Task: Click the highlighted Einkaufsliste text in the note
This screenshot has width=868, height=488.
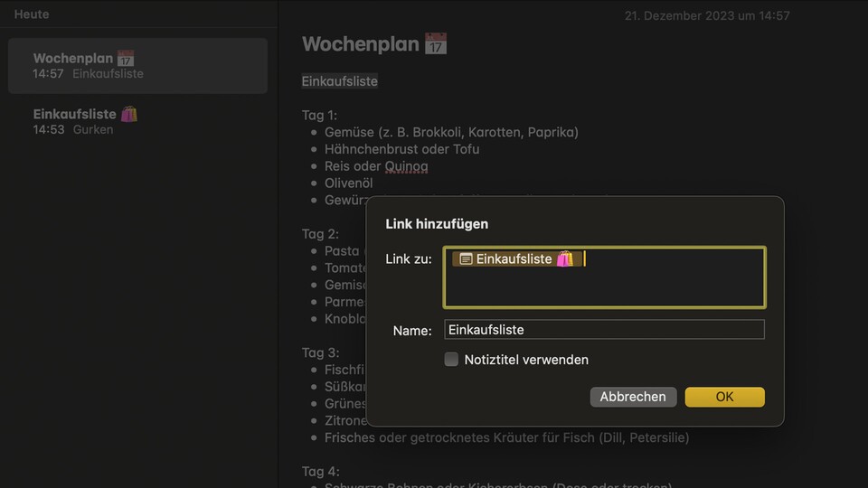Action: coord(340,81)
